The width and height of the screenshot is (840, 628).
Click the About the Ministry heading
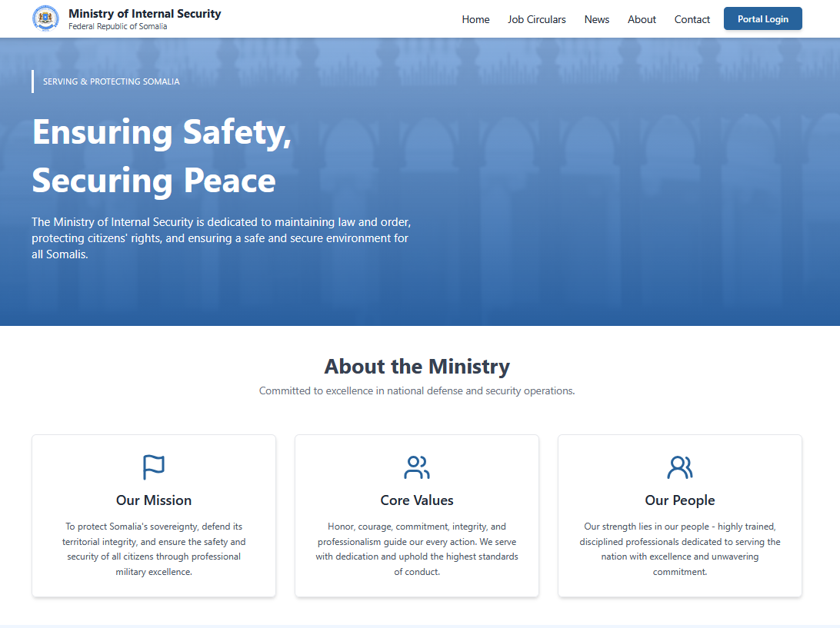(x=417, y=366)
